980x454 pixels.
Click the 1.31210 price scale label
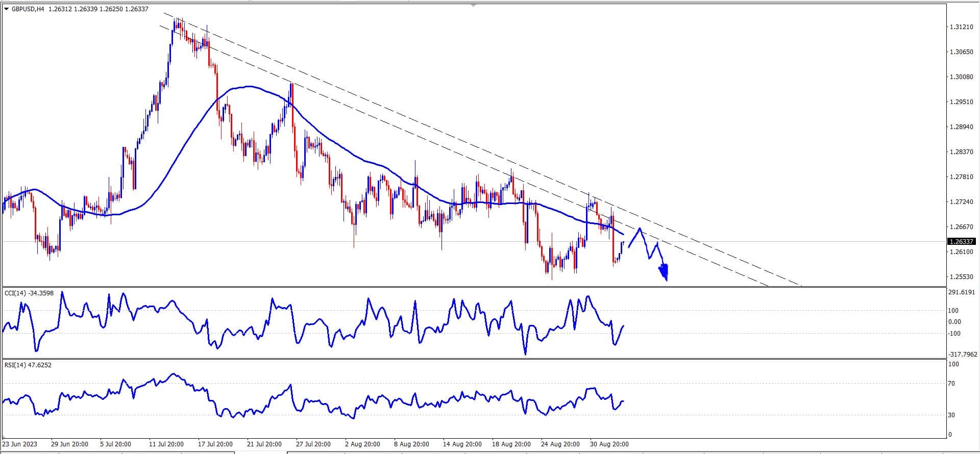961,27
